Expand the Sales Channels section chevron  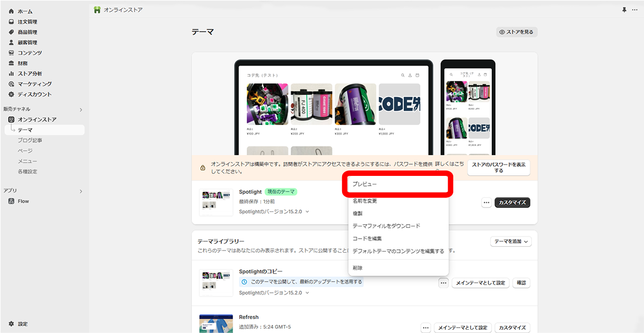pos(81,109)
